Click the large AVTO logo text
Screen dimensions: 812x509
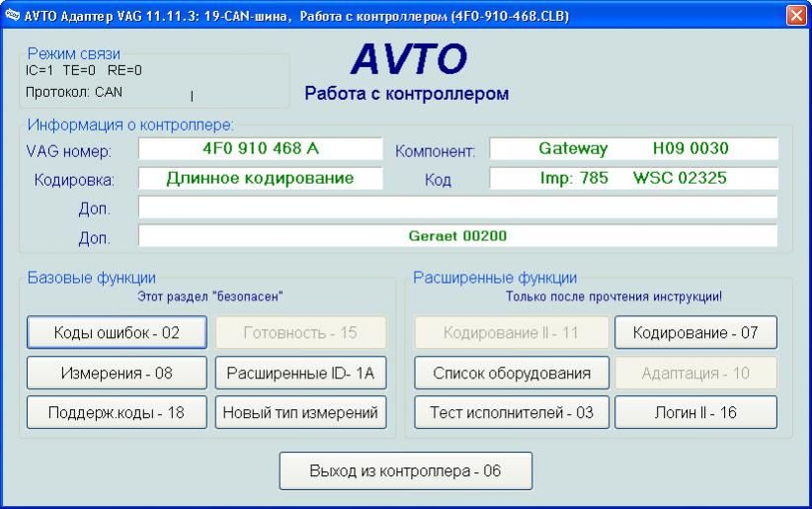click(409, 58)
